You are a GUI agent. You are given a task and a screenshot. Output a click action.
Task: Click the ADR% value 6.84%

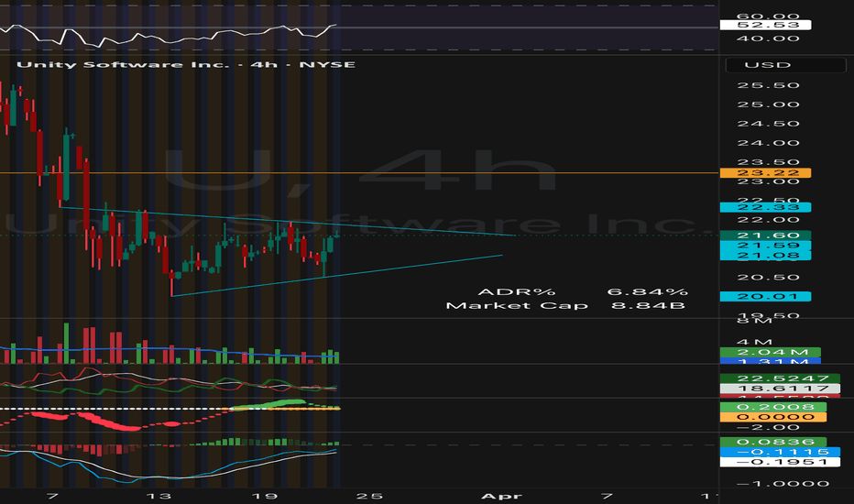coord(647,292)
